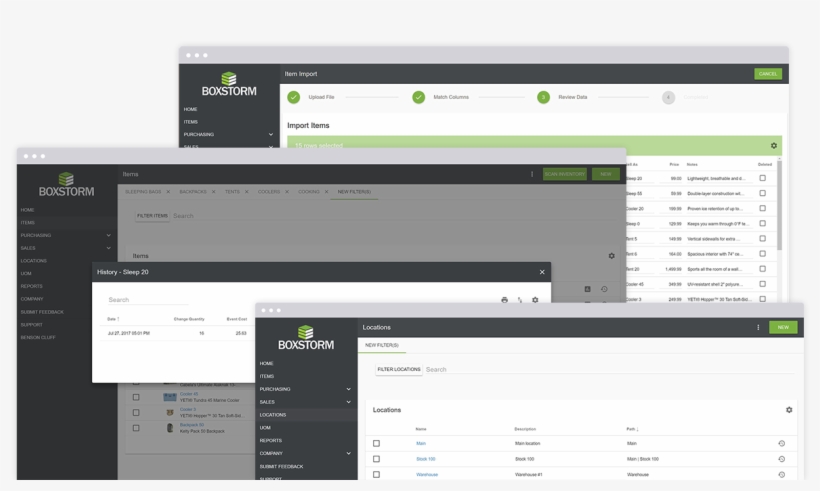
Task: Select the New Filter(s) tab in Locations
Action: [382, 345]
